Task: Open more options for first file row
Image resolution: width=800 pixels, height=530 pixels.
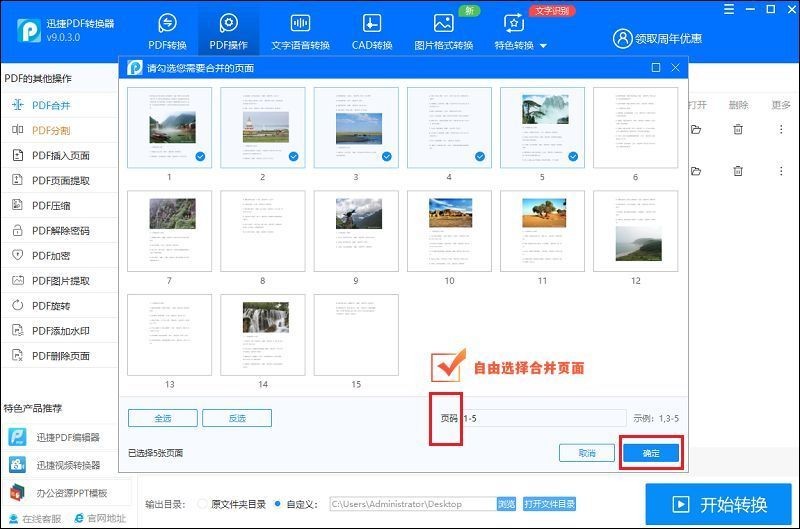Action: [781, 130]
